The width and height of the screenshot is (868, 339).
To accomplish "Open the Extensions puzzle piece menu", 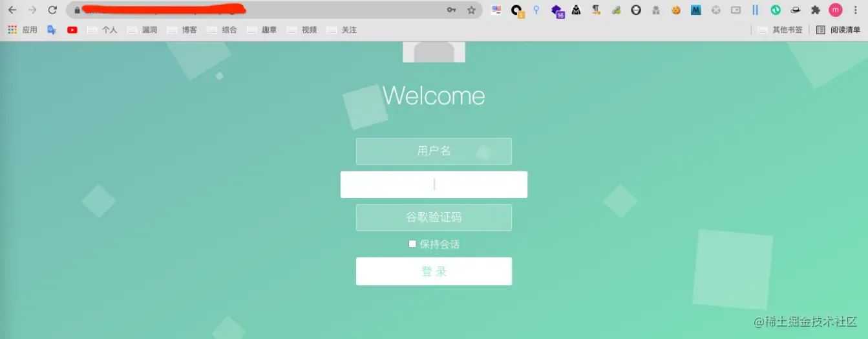I will tap(816, 10).
